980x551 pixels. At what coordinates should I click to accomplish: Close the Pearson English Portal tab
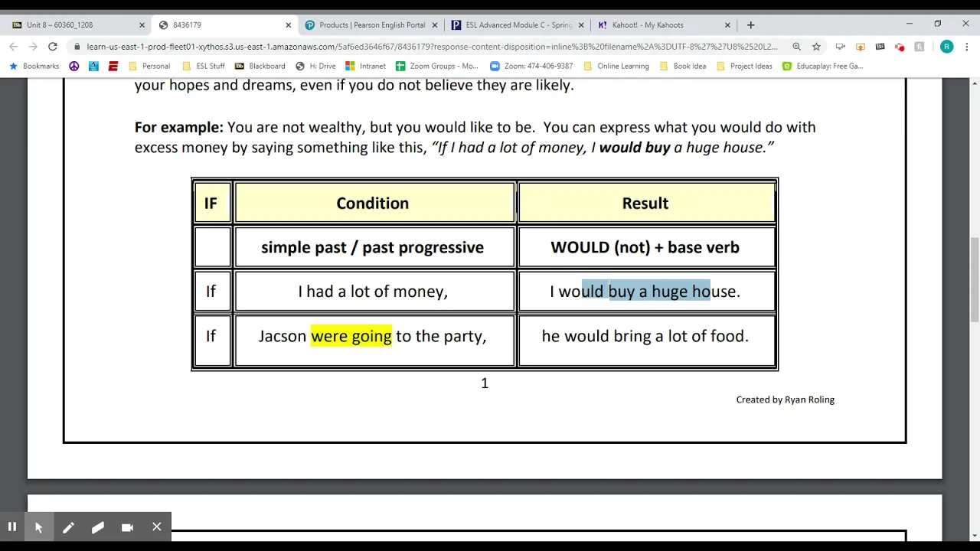[435, 25]
